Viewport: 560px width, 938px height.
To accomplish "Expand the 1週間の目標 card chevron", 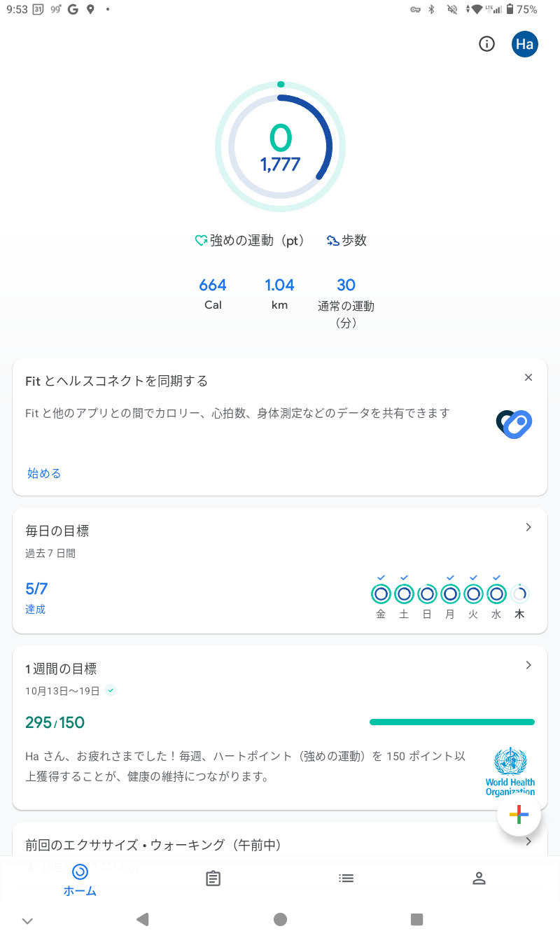I will pyautogui.click(x=528, y=665).
